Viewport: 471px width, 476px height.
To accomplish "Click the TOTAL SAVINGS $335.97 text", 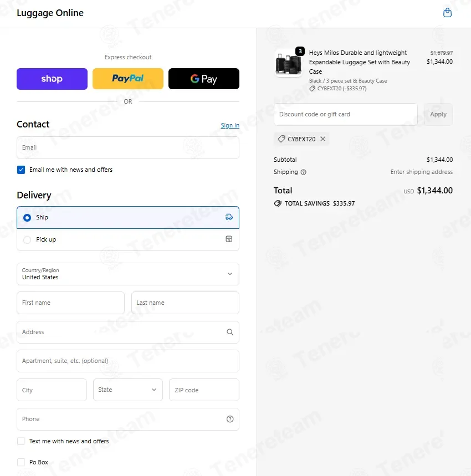I will (319, 203).
